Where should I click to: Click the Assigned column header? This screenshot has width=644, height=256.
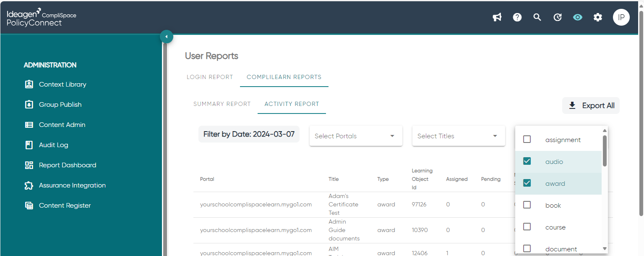click(457, 179)
